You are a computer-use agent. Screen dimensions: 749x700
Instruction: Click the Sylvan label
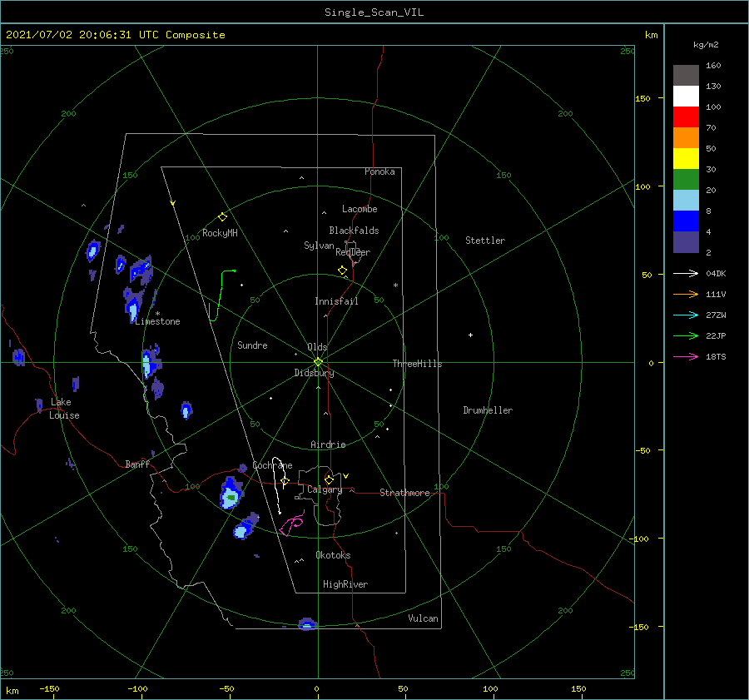point(319,246)
